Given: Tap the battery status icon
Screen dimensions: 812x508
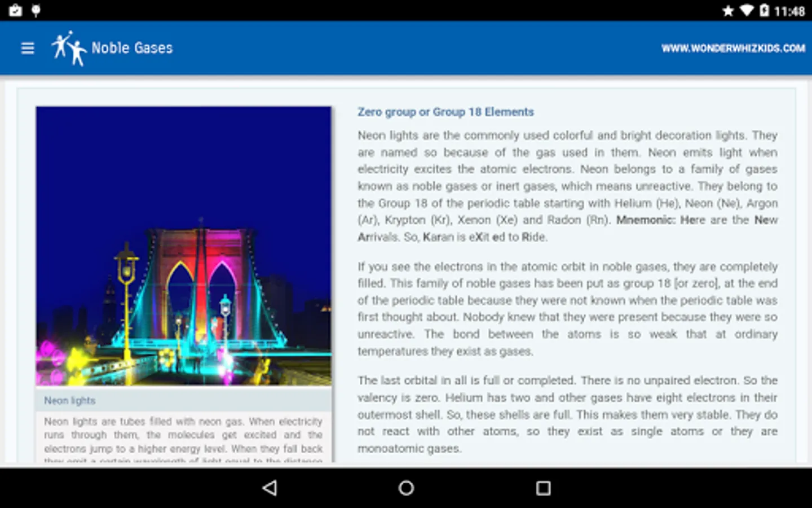Looking at the screenshot, I should pyautogui.click(x=764, y=11).
